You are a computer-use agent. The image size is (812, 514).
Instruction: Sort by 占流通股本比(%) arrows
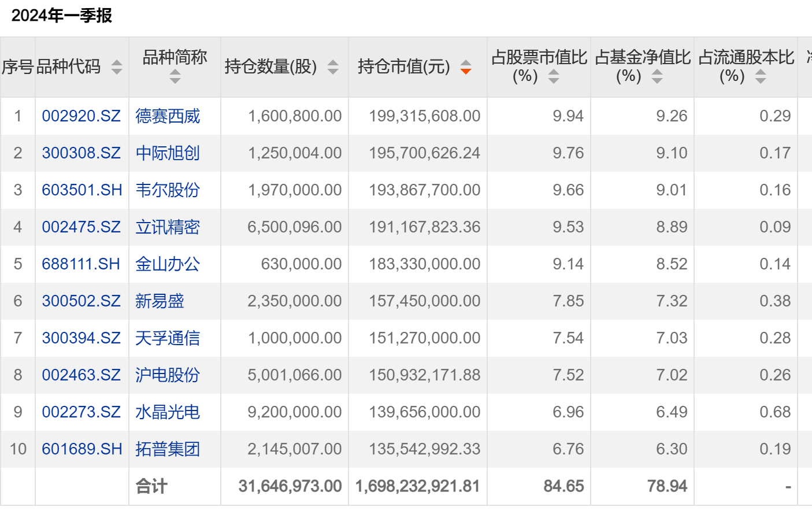coord(761,76)
